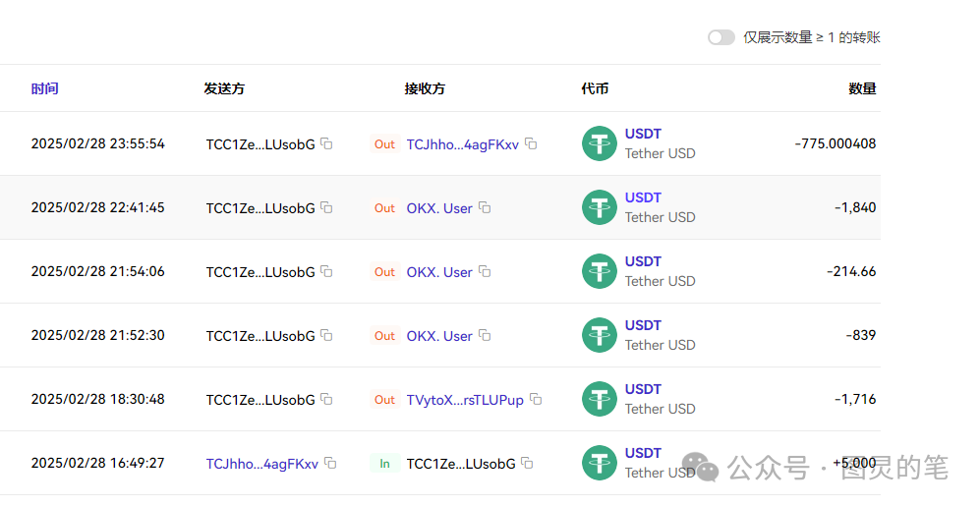The width and height of the screenshot is (980, 507).
Task: Open USDT token link in the -214.66 row
Action: 643,261
